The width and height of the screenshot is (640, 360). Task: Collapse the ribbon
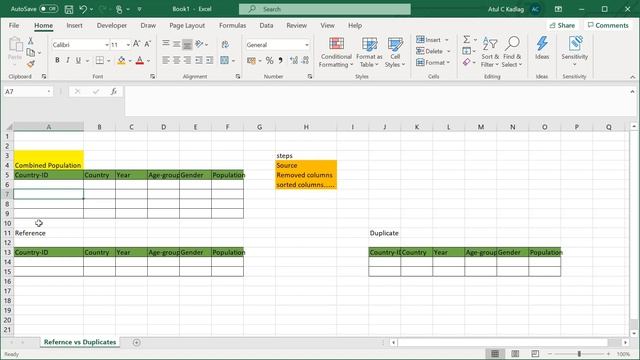[x=632, y=77]
